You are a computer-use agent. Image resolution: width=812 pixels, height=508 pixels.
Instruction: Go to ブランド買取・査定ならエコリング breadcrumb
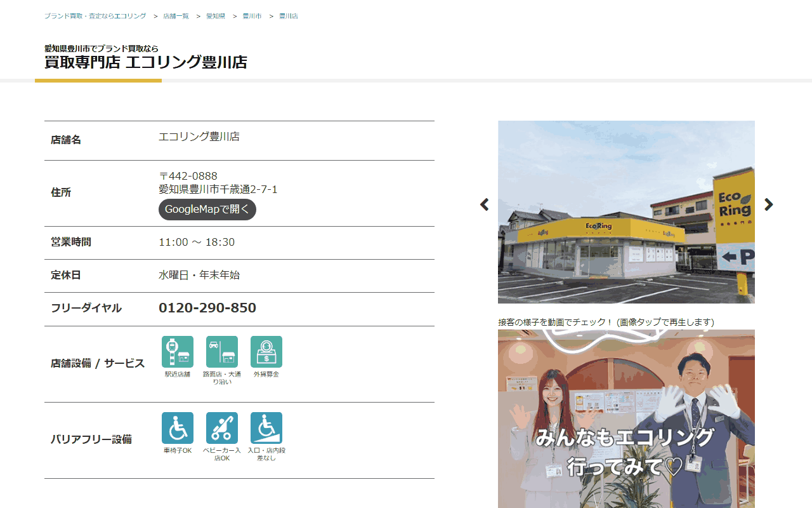click(x=95, y=16)
